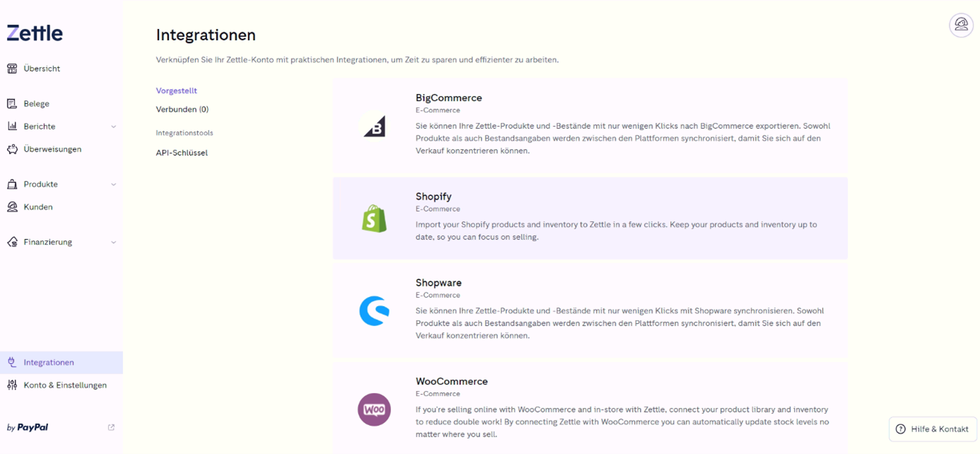The width and height of the screenshot is (980, 454).
Task: Click the Shopware blue logo
Action: click(374, 310)
